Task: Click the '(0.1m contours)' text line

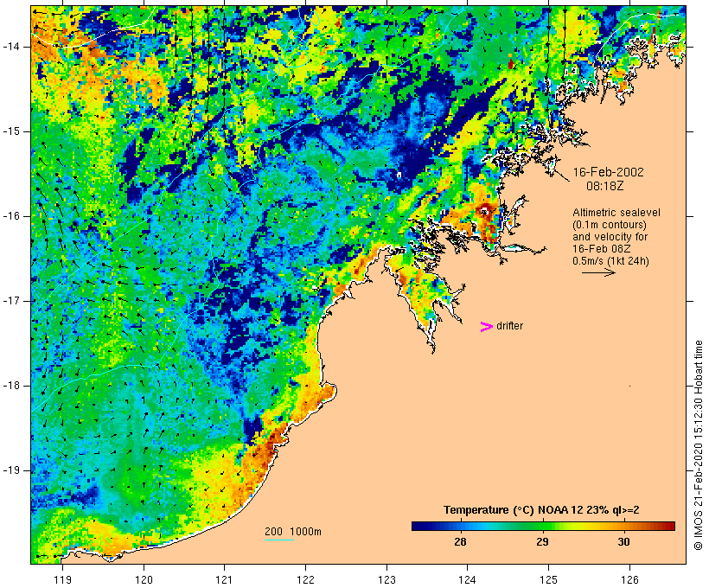Action: coord(609,225)
